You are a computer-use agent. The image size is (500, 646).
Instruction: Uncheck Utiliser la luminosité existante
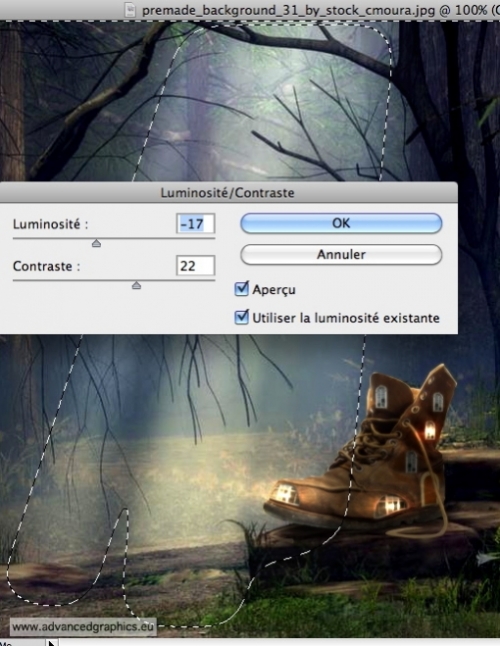click(x=241, y=317)
